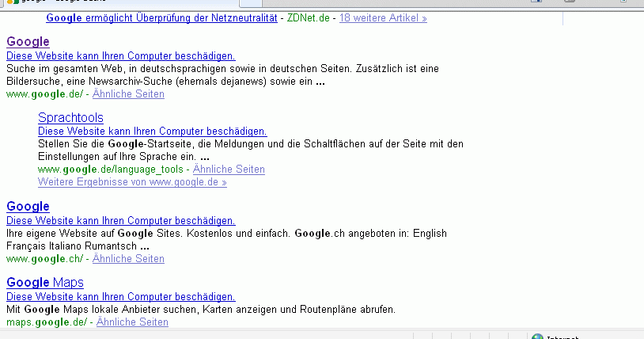
Task: Click the damage warning link above www.google.de/
Action: [x=120, y=55]
